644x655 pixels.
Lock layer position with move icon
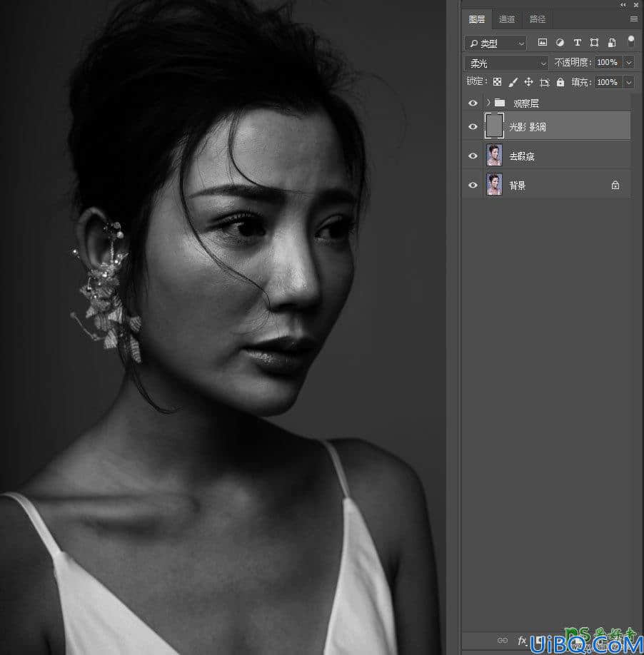point(528,82)
